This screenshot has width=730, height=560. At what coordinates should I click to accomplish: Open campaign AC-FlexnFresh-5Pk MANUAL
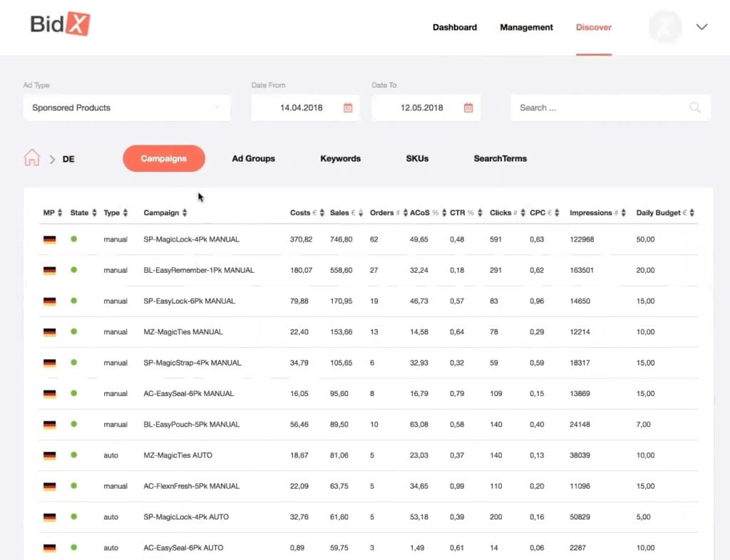tap(191, 486)
